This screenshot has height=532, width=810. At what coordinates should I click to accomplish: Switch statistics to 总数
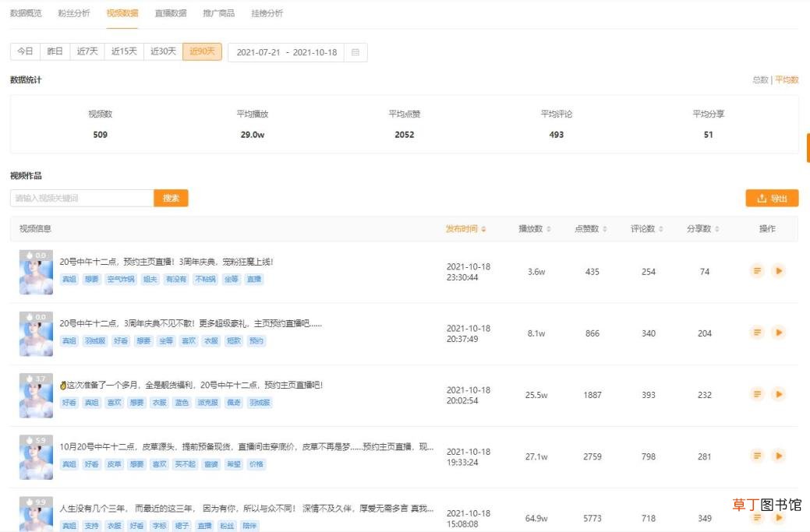tap(760, 79)
